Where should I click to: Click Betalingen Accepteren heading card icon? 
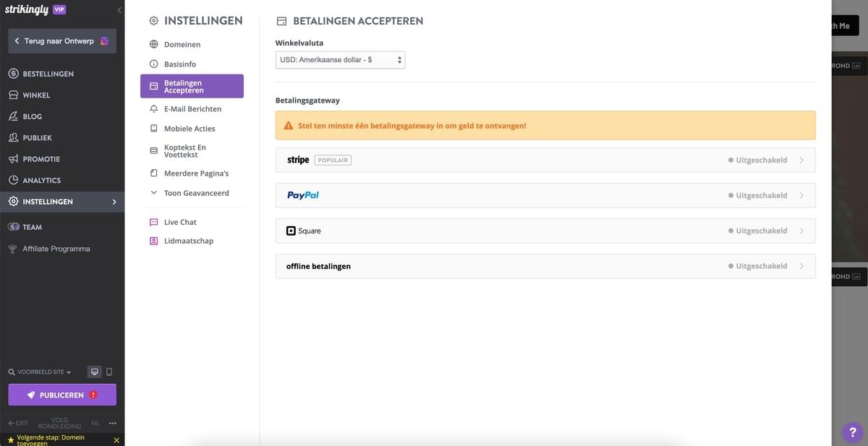tap(281, 22)
